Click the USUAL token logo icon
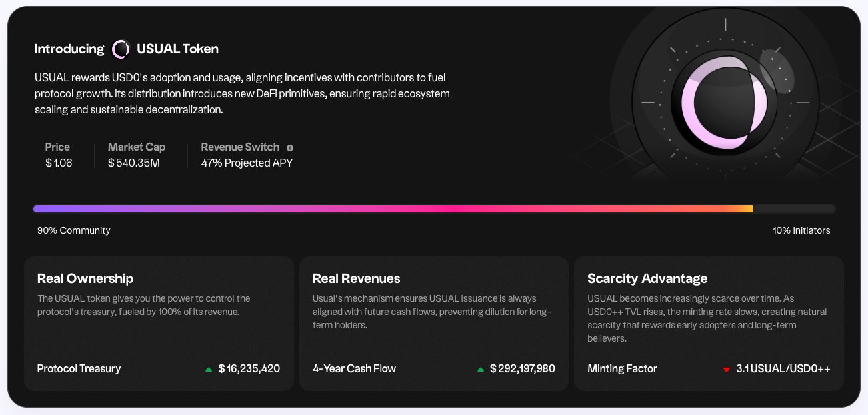 coord(121,49)
